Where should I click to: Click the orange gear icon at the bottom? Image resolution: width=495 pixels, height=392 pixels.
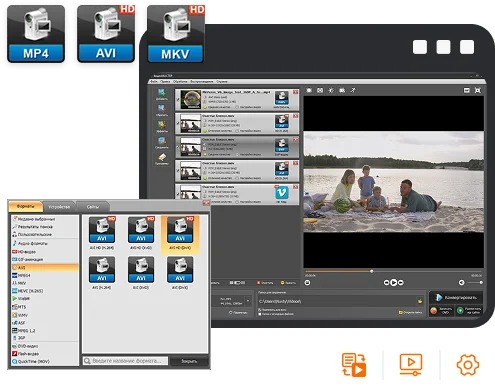[468, 365]
